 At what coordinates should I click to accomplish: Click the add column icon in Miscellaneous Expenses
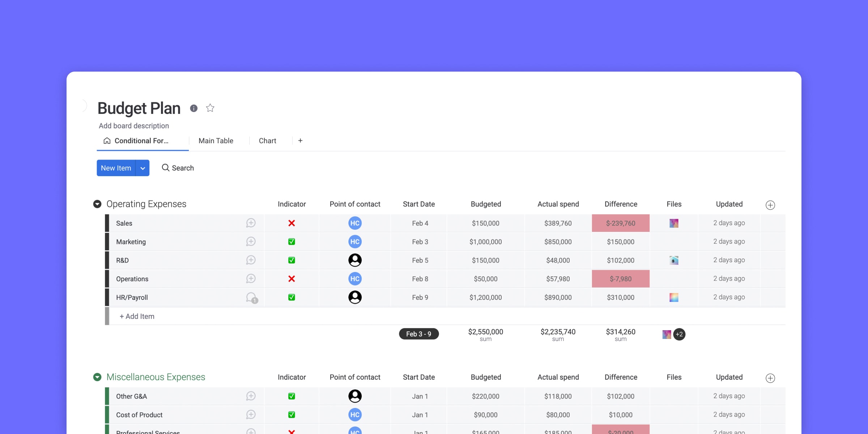pyautogui.click(x=771, y=378)
